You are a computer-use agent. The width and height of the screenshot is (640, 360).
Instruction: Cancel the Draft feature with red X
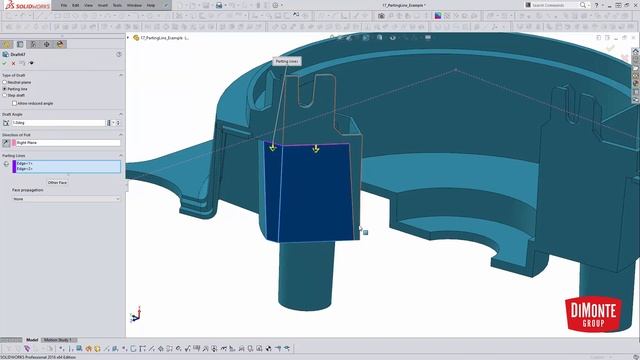pyautogui.click(x=13, y=63)
